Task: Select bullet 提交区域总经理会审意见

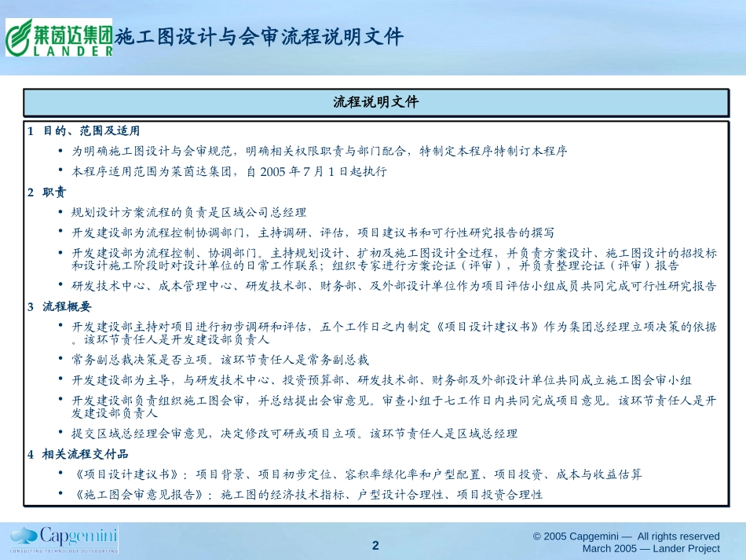Action: click(294, 434)
